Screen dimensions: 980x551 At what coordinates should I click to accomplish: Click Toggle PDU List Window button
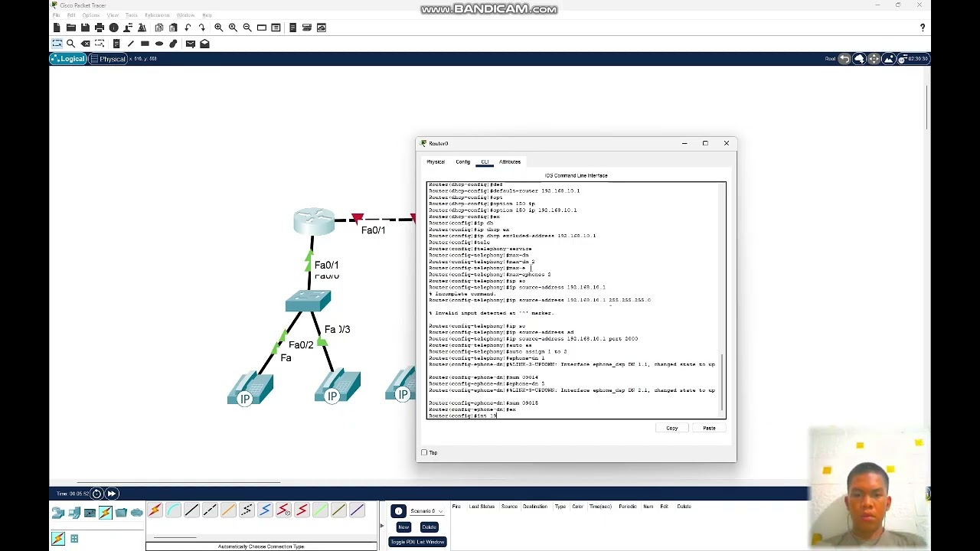417,542
